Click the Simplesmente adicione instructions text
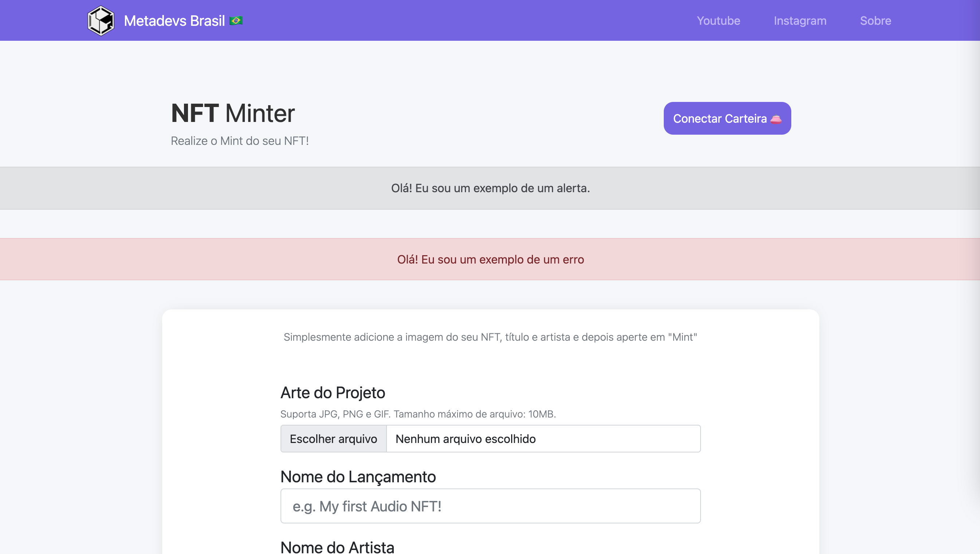Screen dimensions: 980x554 tap(490, 337)
